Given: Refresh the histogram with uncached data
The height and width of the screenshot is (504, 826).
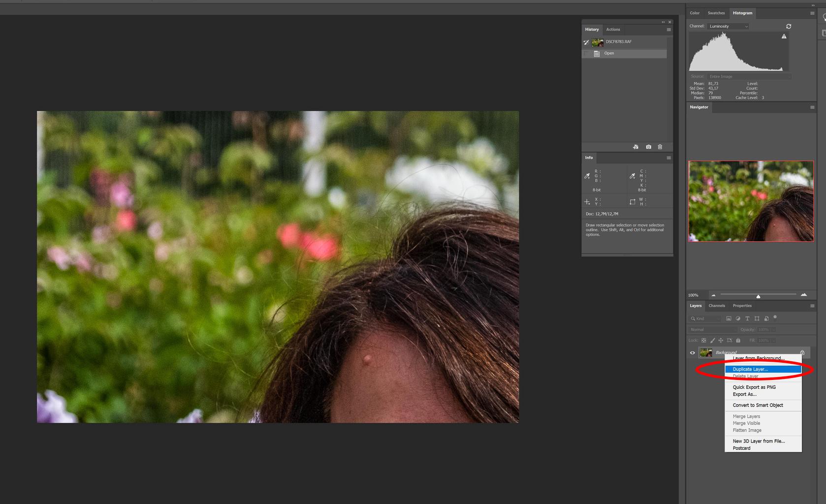Looking at the screenshot, I should pos(789,27).
